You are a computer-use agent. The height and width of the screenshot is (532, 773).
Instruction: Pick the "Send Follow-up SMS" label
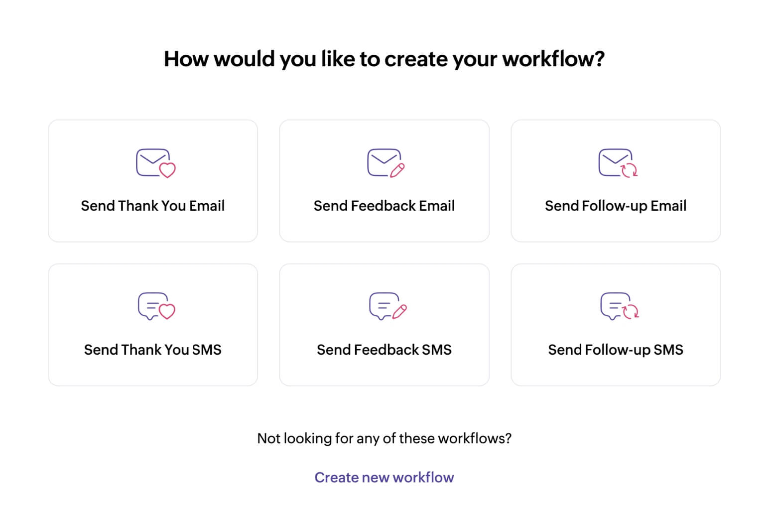(615, 350)
